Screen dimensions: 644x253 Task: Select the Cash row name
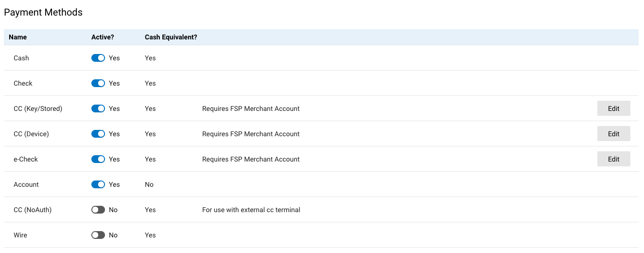point(21,58)
